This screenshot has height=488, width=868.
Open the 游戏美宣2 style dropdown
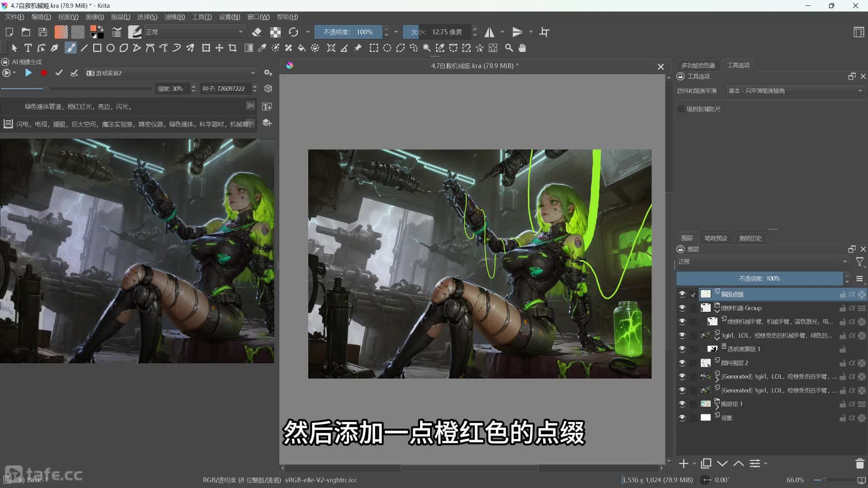[171, 73]
